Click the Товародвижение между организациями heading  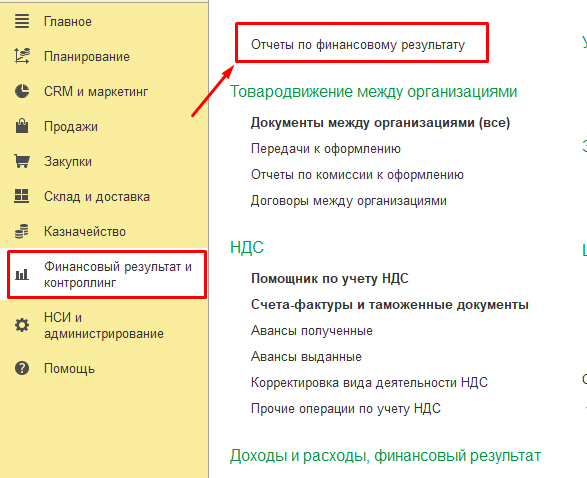coord(373,91)
